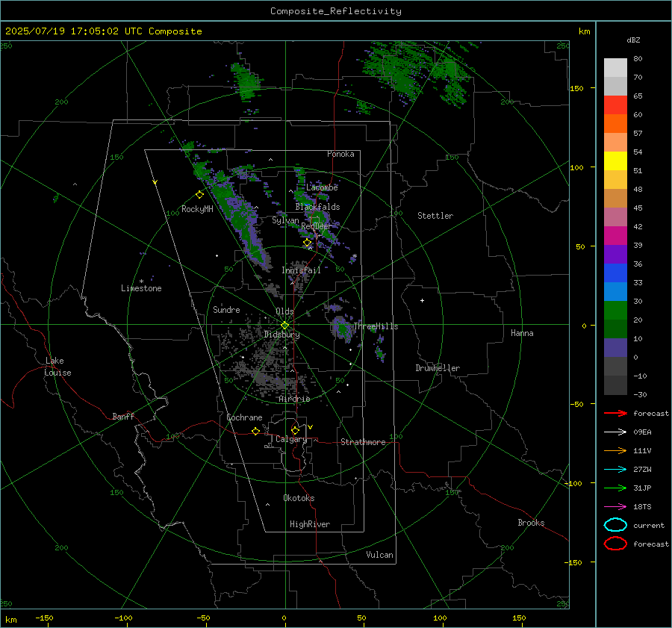Select green swatch between 30 and 20

[615, 311]
